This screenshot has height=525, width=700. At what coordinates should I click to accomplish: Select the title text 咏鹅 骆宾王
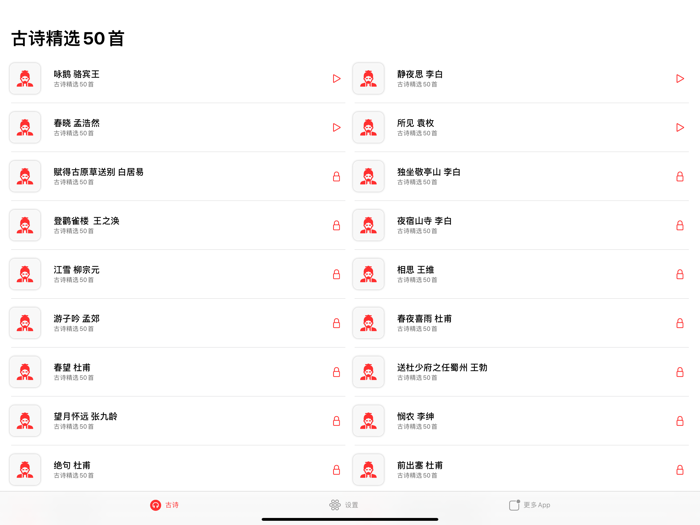click(x=76, y=74)
